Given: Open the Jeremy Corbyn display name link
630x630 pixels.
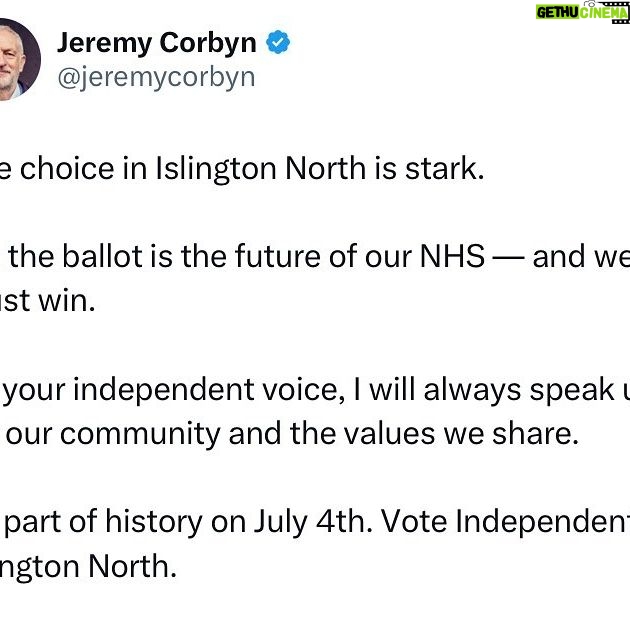Looking at the screenshot, I should [x=157, y=43].
